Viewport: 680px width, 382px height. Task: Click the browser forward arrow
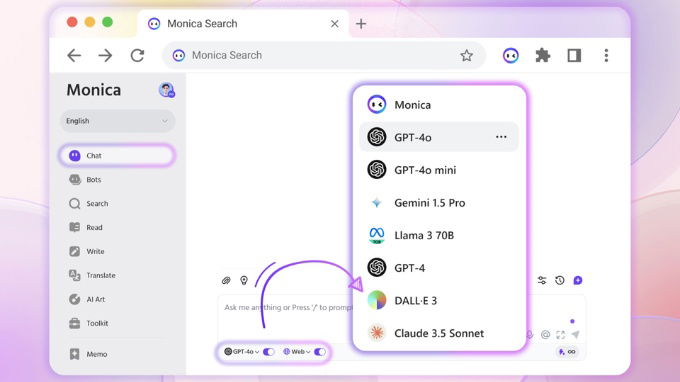point(105,56)
